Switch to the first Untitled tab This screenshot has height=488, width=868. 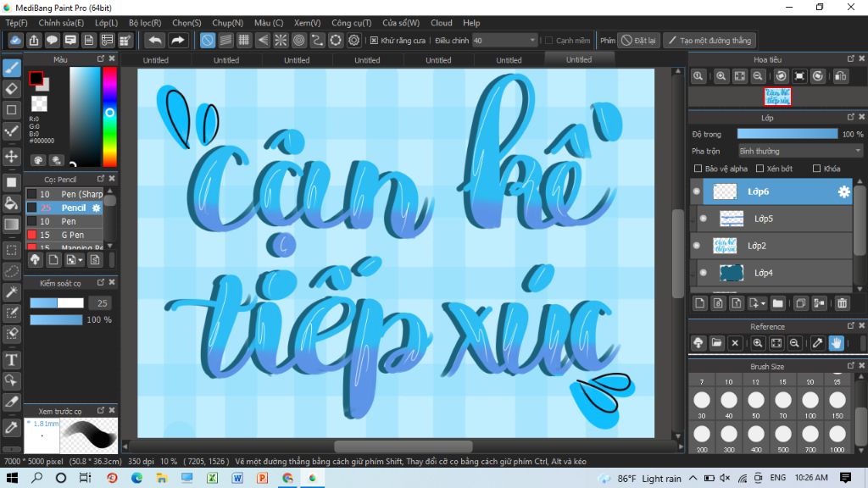pyautogui.click(x=156, y=60)
